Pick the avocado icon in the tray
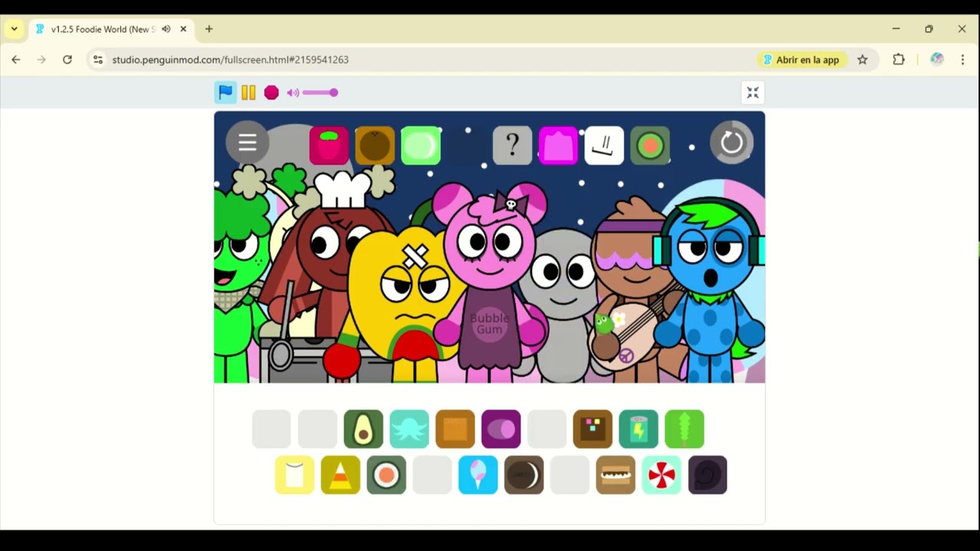 tap(364, 429)
